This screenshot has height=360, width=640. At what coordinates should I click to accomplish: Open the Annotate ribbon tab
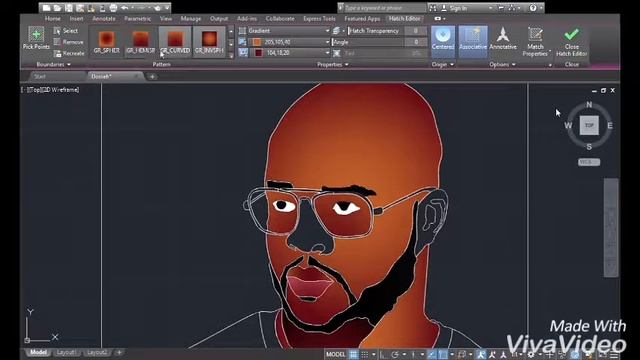[x=104, y=19]
